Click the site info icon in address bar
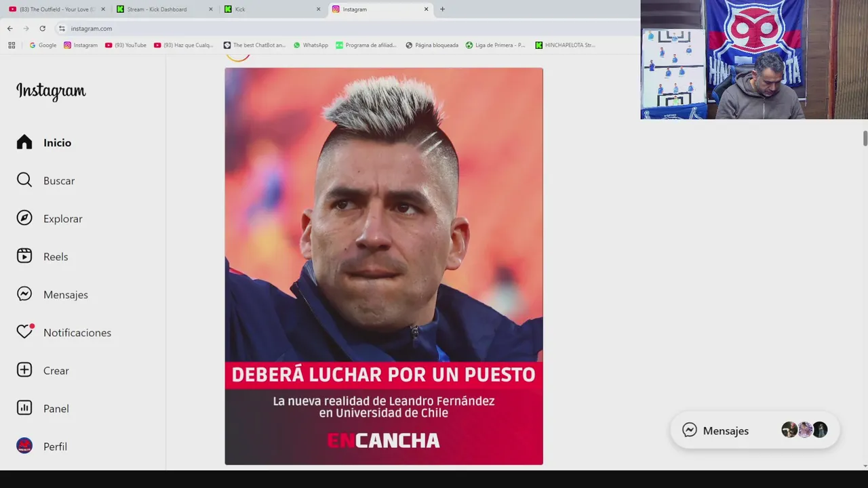The height and width of the screenshot is (488, 868). (x=62, y=28)
